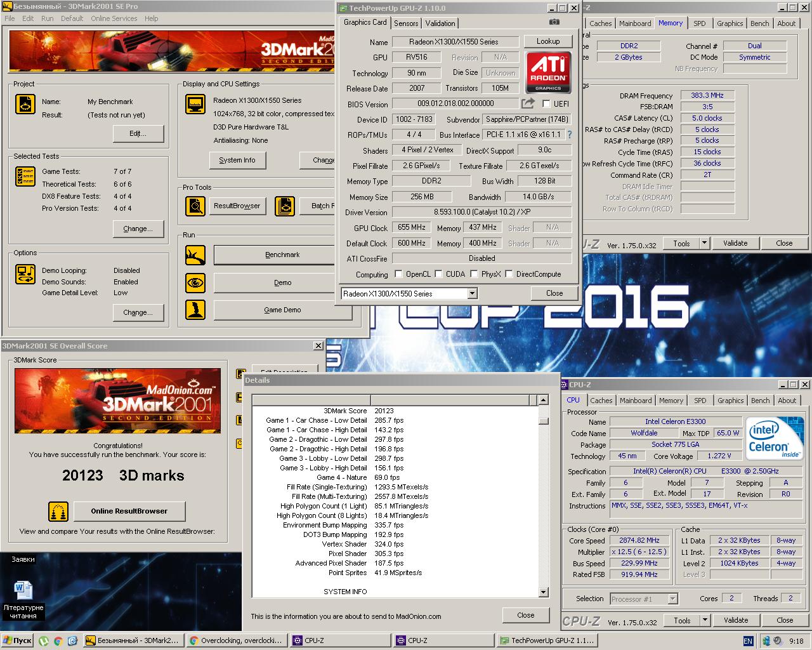Select the Word document icon on the desktop
Viewport: 812px width, 650px height.
coord(23,590)
